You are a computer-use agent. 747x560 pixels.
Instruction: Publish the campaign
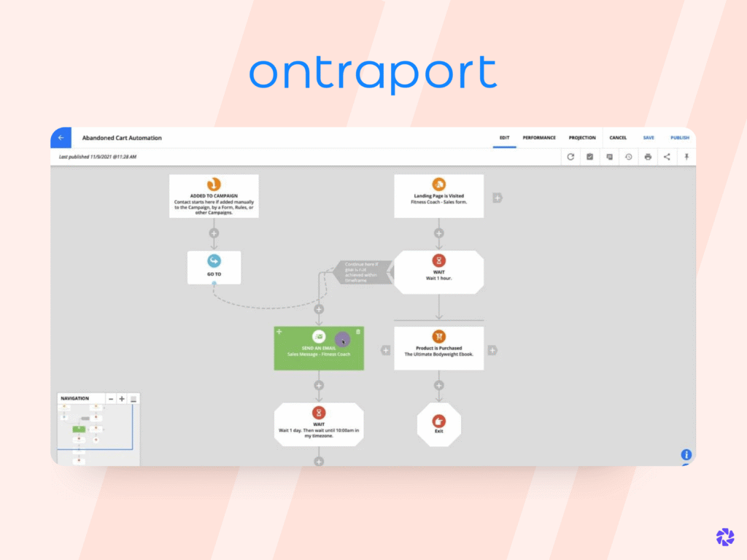coord(679,137)
